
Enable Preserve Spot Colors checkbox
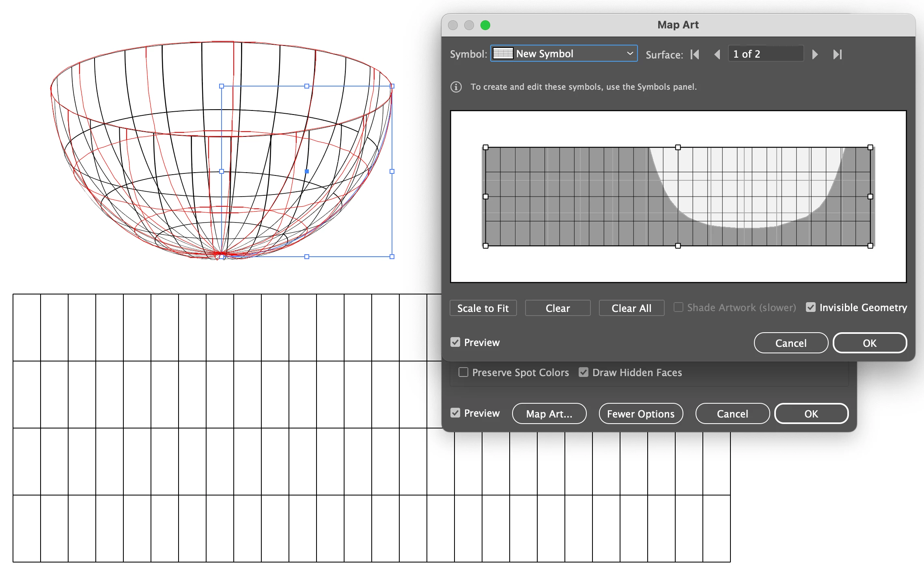[463, 372]
